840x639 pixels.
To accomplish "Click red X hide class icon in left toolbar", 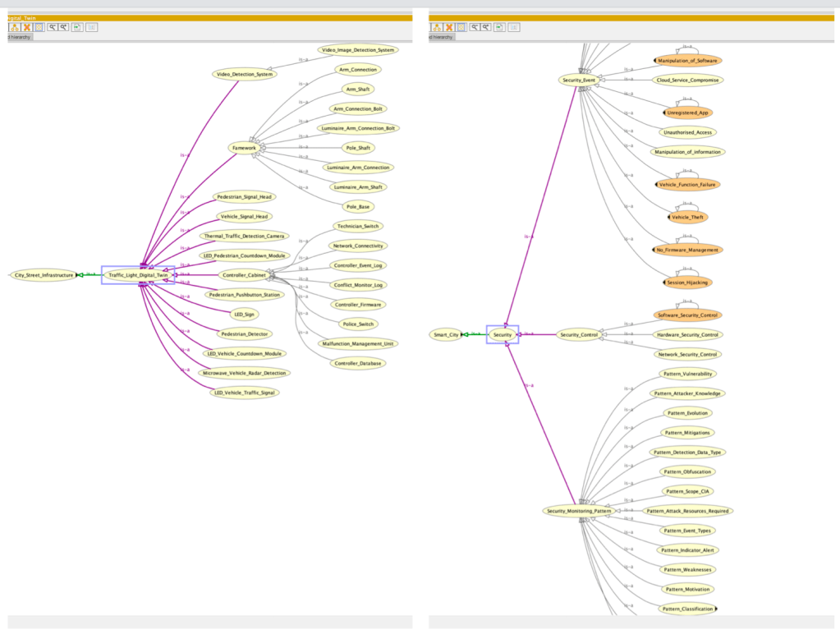I will click(x=27, y=27).
